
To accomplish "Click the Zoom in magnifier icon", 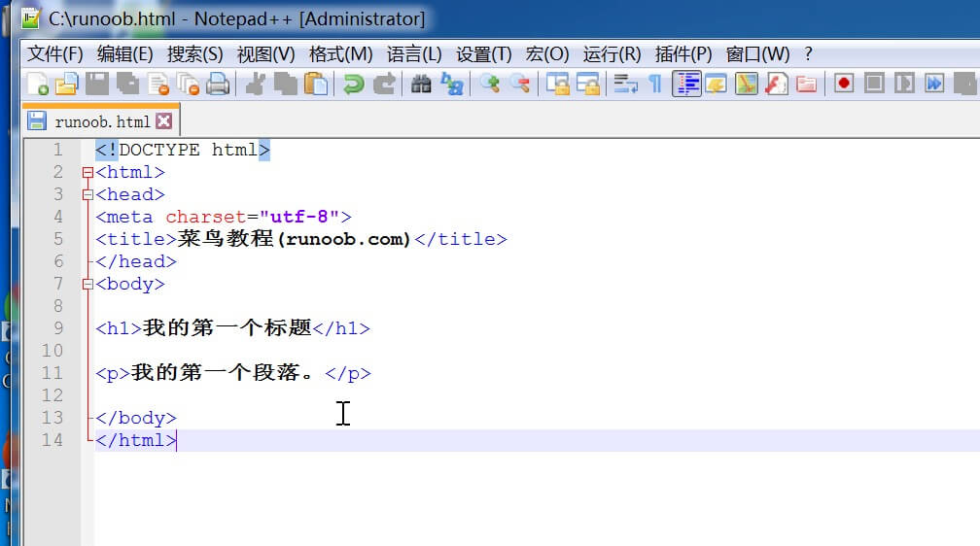I will [x=490, y=85].
